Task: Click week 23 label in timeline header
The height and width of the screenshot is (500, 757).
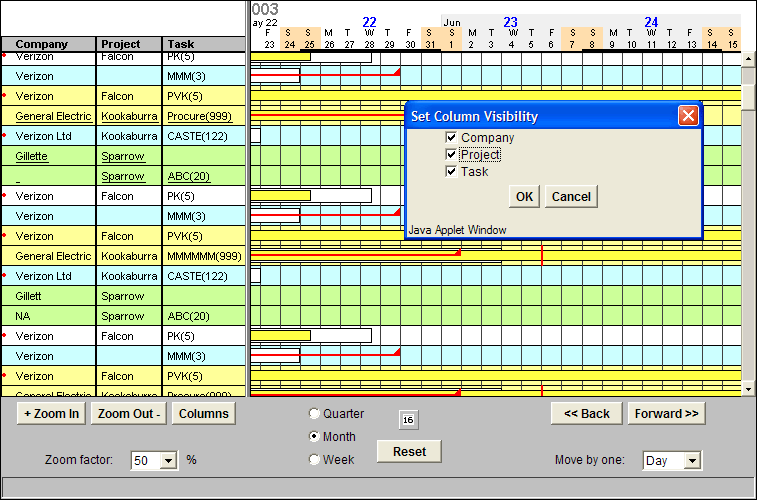Action: 510,22
